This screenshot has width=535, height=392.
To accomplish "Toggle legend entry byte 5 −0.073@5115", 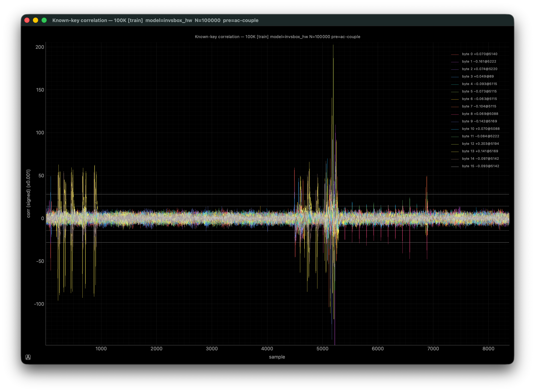I will (474, 91).
